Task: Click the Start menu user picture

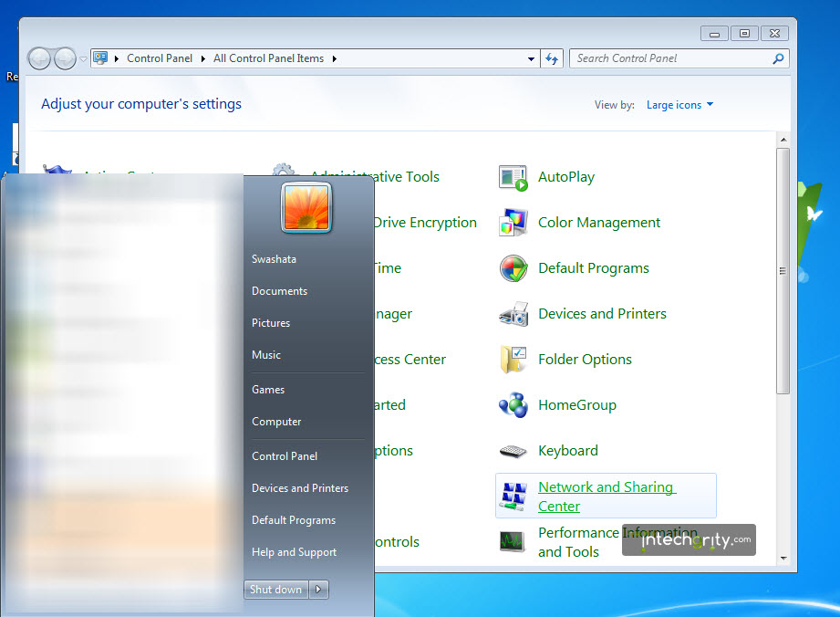Action: pos(306,207)
